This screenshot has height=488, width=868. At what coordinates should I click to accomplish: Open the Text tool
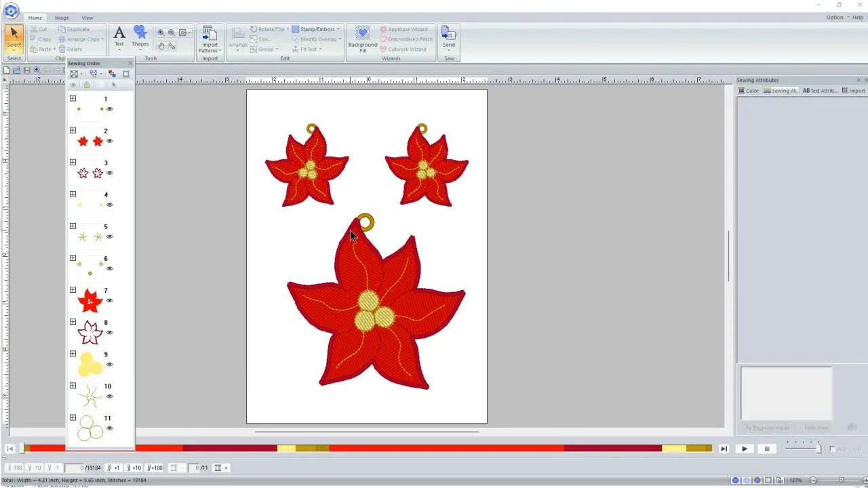[x=119, y=37]
